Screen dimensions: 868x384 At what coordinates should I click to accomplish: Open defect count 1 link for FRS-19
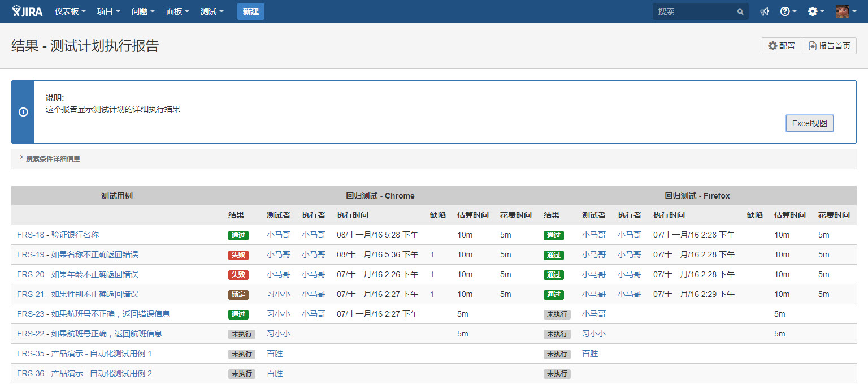point(432,254)
